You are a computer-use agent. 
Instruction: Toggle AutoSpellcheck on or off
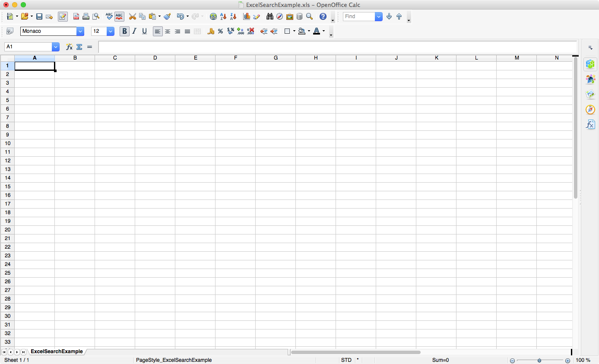point(119,16)
